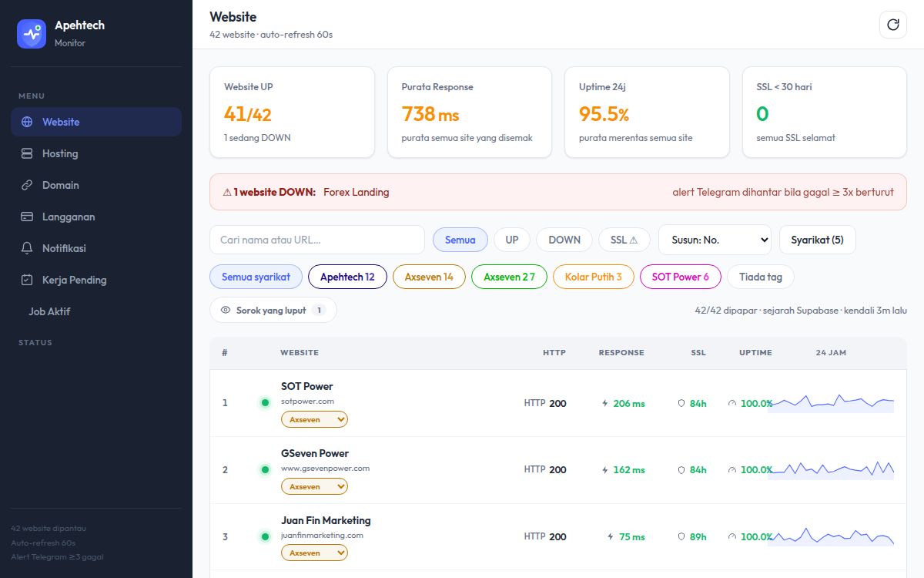
Task: Click the UPTIME column header
Action: pos(755,353)
